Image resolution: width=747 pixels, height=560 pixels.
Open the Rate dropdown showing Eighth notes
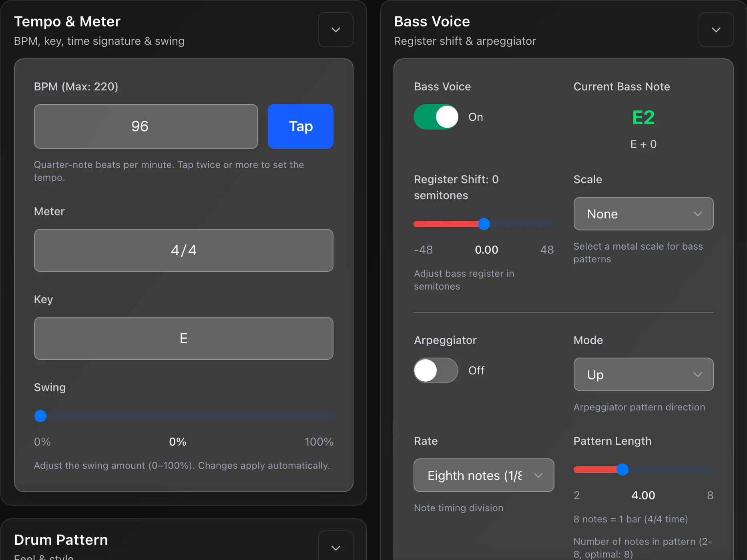[x=484, y=475]
